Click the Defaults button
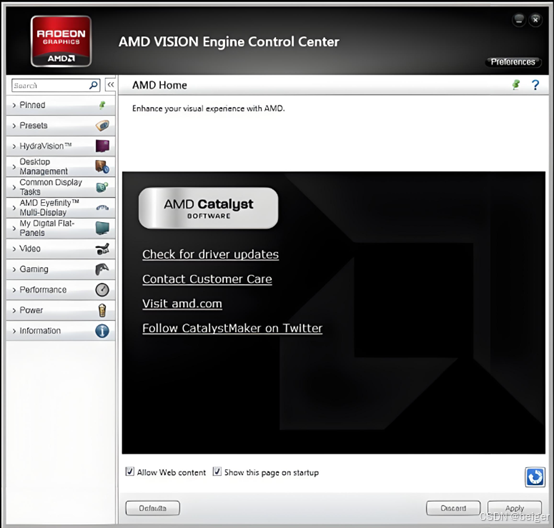554x528 pixels. point(153,508)
